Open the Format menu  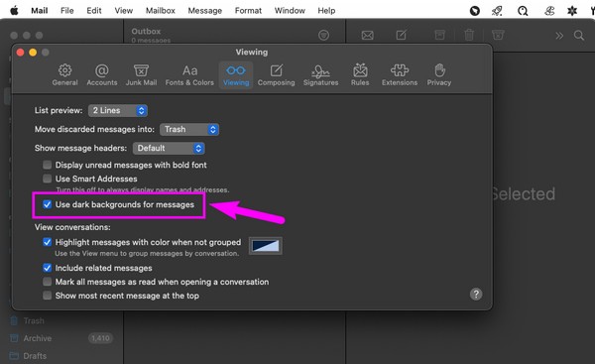coord(248,11)
